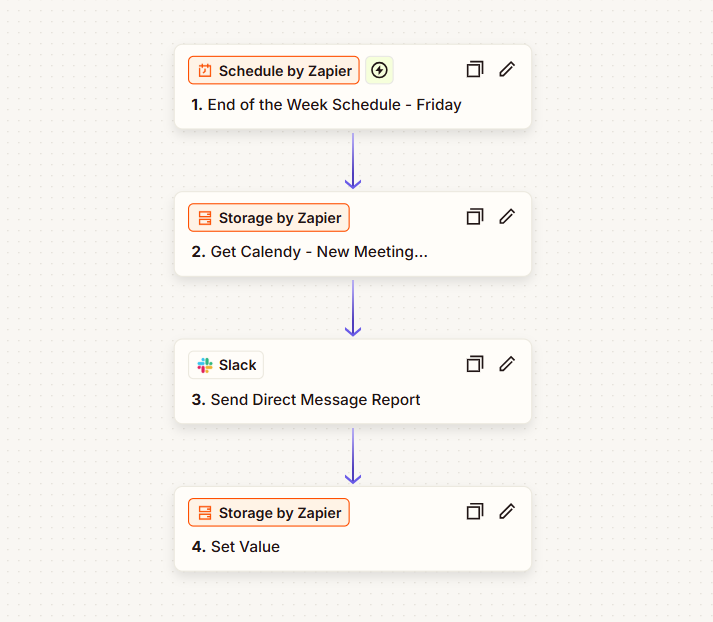Select step 3 Send Direct Message Report title

coord(306,400)
